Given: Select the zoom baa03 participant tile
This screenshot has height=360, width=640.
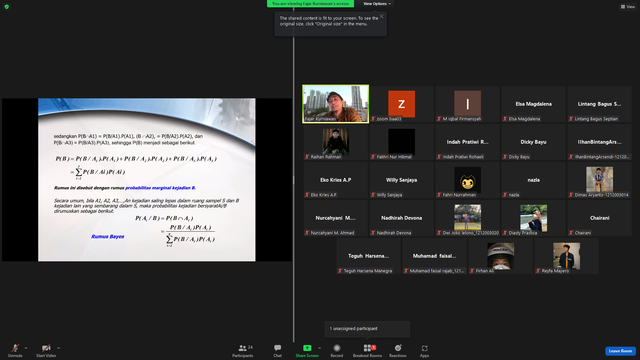Looking at the screenshot, I should tap(402, 104).
